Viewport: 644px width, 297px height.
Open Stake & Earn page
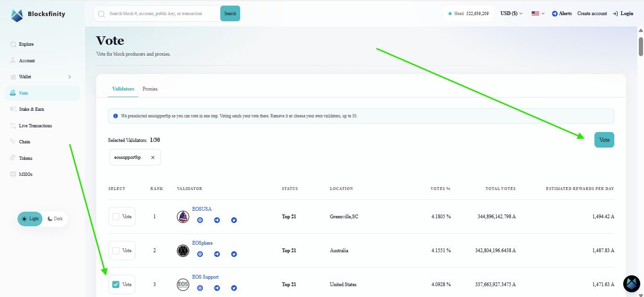(32, 109)
